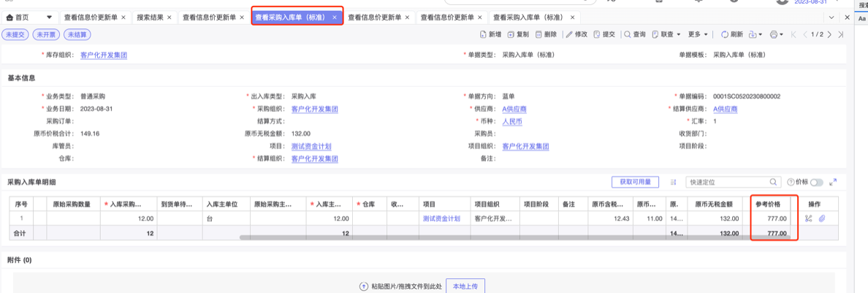This screenshot has height=293, width=868.
Task: Click the 删除 (Delete) toolbar button
Action: [x=546, y=34]
